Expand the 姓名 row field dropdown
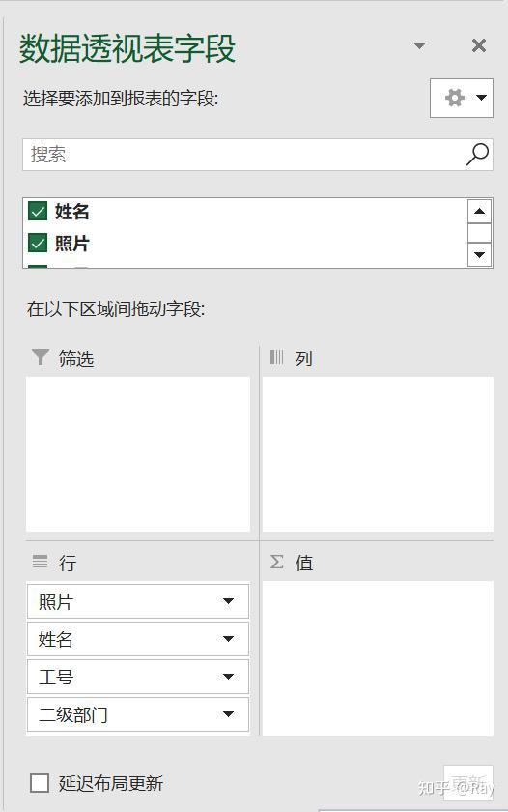This screenshot has height=812, width=508. 228,639
